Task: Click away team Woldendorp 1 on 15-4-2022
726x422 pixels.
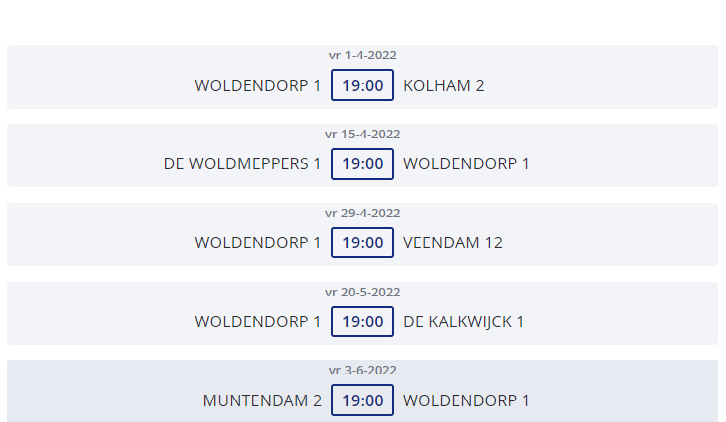Action: (x=466, y=164)
